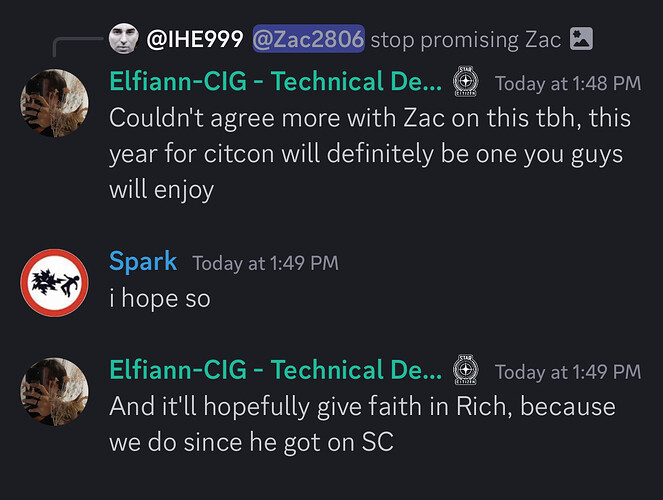Open IHE999's small avatar in the reply preview
This screenshot has width=663, height=500.
point(124,38)
